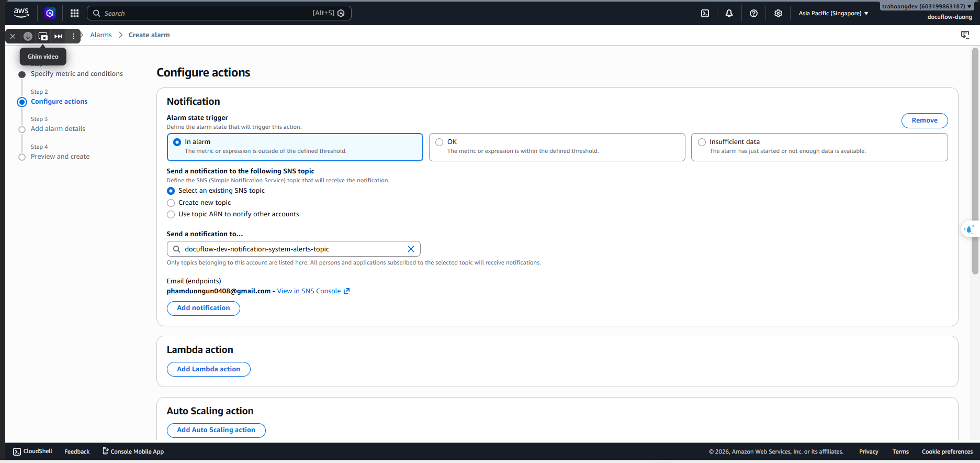This screenshot has width=980, height=463.
Task: Click the SNS topic selection field
Action: 294,249
